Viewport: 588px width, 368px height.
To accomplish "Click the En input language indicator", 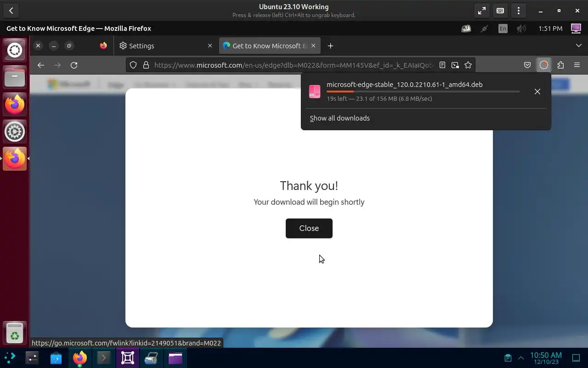I will coord(503,29).
